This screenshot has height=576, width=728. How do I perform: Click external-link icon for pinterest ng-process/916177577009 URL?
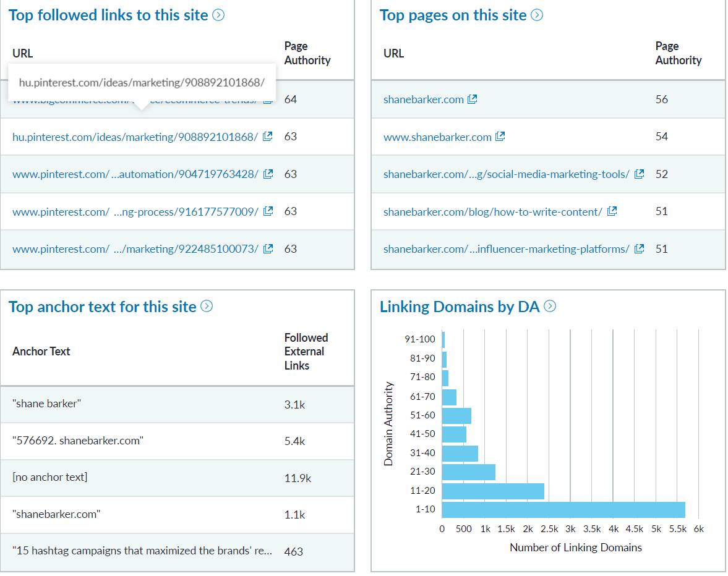(x=268, y=211)
